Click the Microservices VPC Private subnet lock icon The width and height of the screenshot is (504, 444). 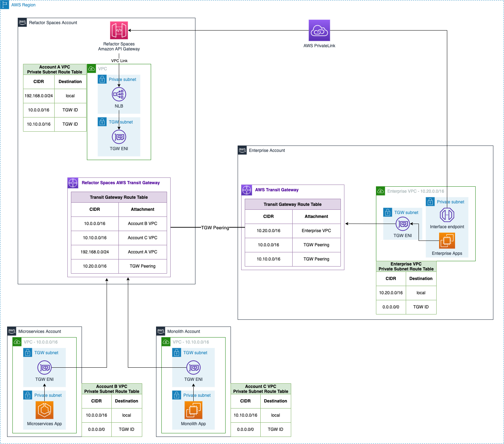pyautogui.click(x=28, y=395)
